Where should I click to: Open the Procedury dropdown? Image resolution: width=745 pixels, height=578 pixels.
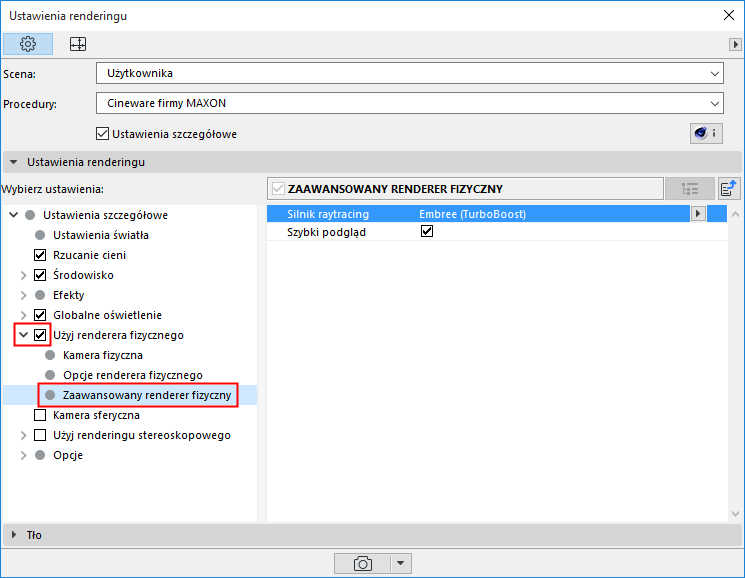click(x=410, y=104)
